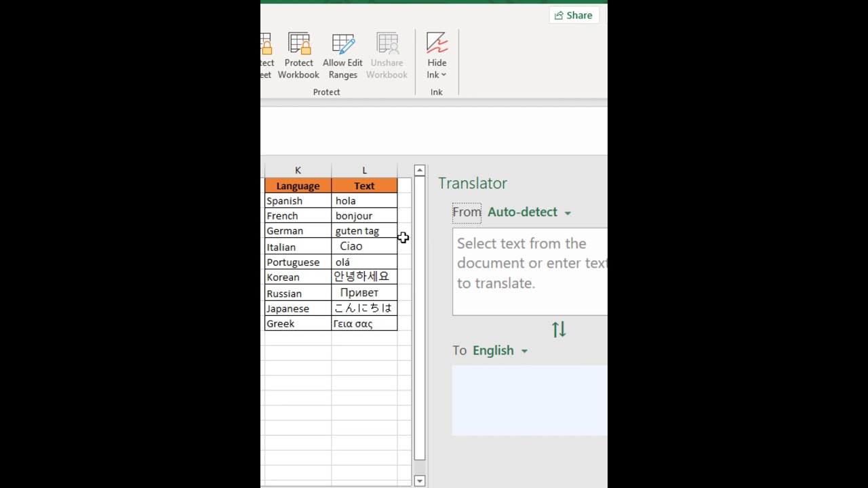Select the cell containing こんにちは

(364, 308)
